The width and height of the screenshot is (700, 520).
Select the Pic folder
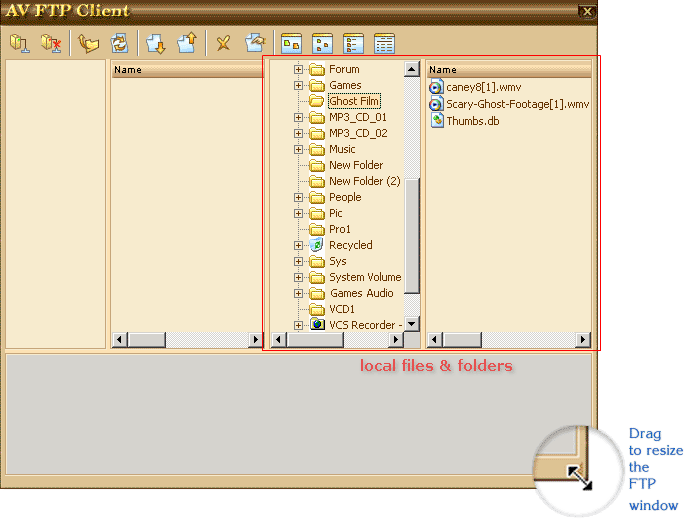(x=336, y=213)
